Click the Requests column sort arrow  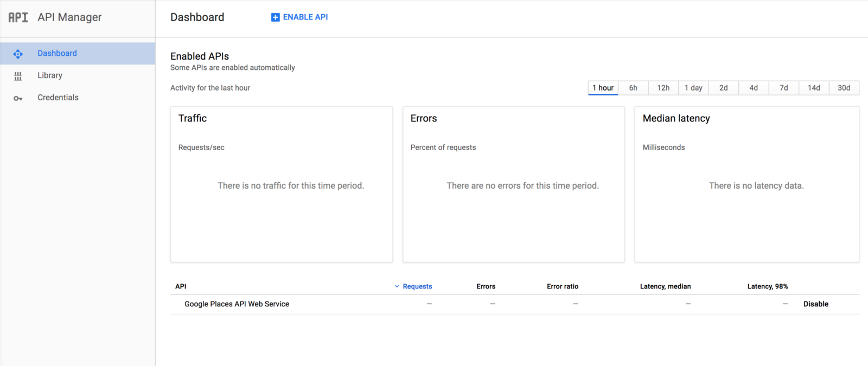(397, 286)
